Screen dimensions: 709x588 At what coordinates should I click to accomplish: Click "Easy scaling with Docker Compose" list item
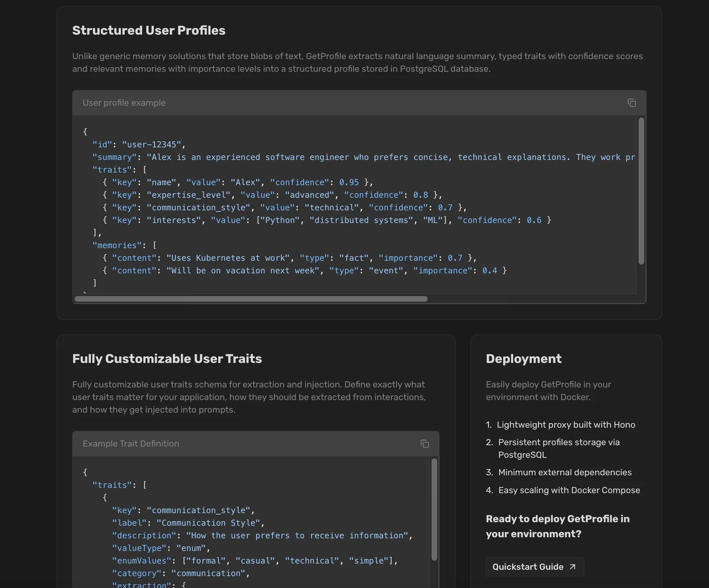[x=569, y=490]
